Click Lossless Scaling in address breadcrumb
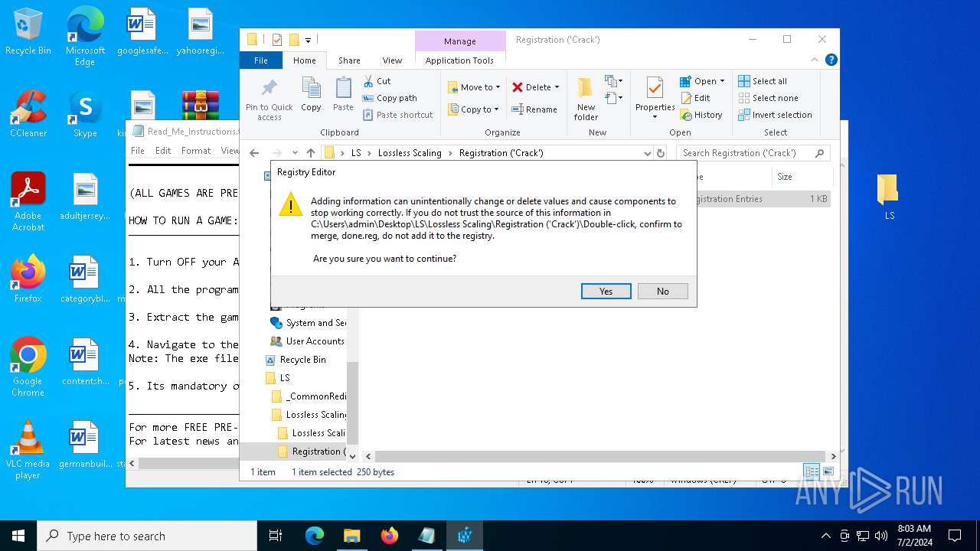 coord(410,153)
